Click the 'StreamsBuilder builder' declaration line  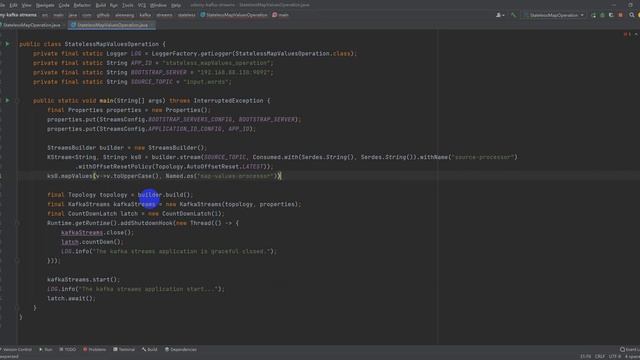pos(127,148)
